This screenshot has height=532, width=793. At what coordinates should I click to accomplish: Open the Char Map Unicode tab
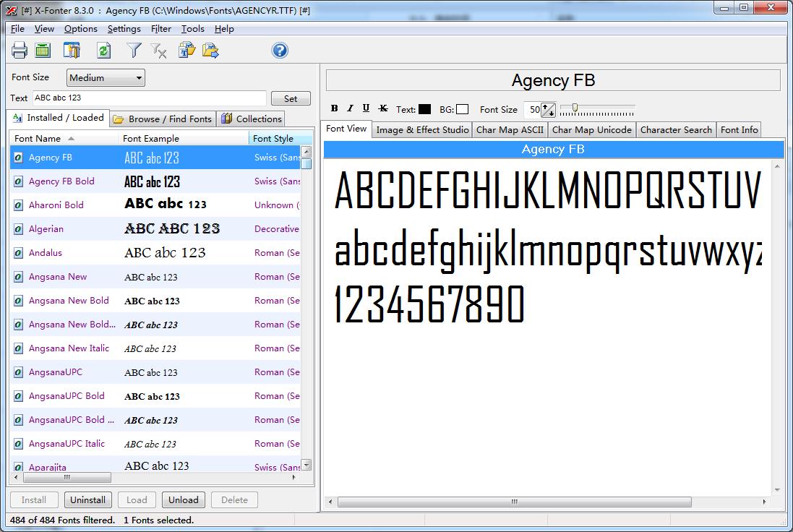coord(592,130)
